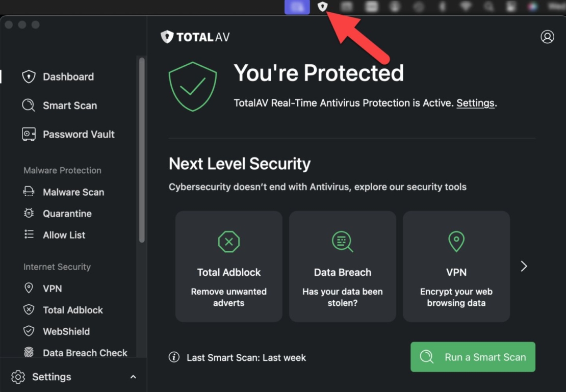The width and height of the screenshot is (566, 392).
Task: Open the Allow List
Action: point(64,234)
